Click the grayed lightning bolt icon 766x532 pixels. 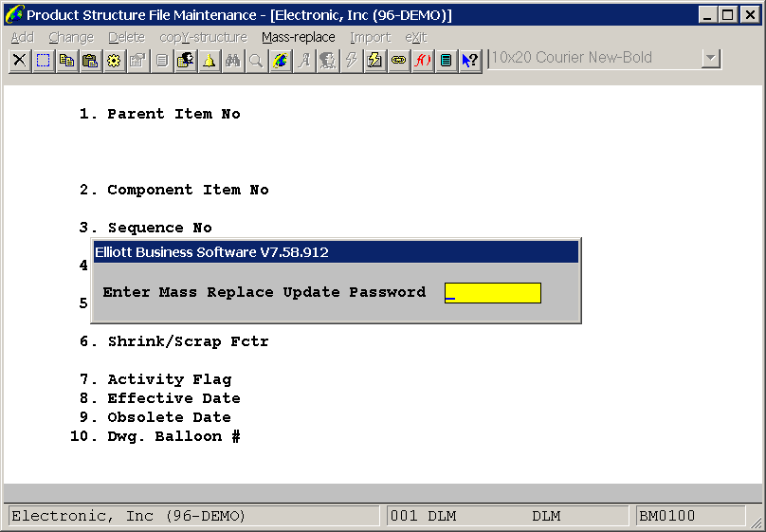tap(352, 61)
